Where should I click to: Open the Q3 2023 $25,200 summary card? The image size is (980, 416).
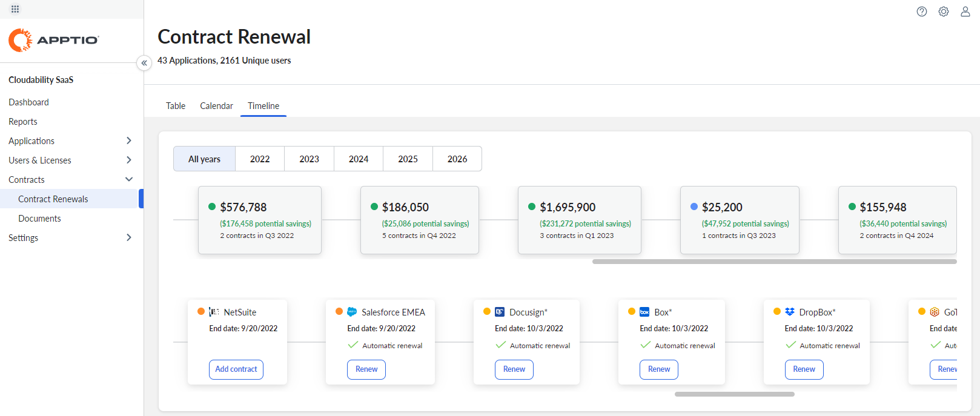click(x=740, y=220)
